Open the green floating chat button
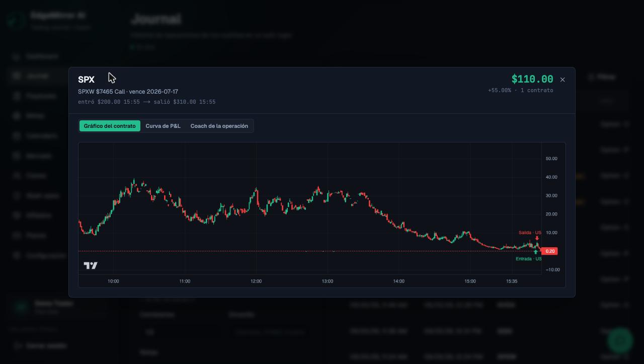 [x=620, y=341]
